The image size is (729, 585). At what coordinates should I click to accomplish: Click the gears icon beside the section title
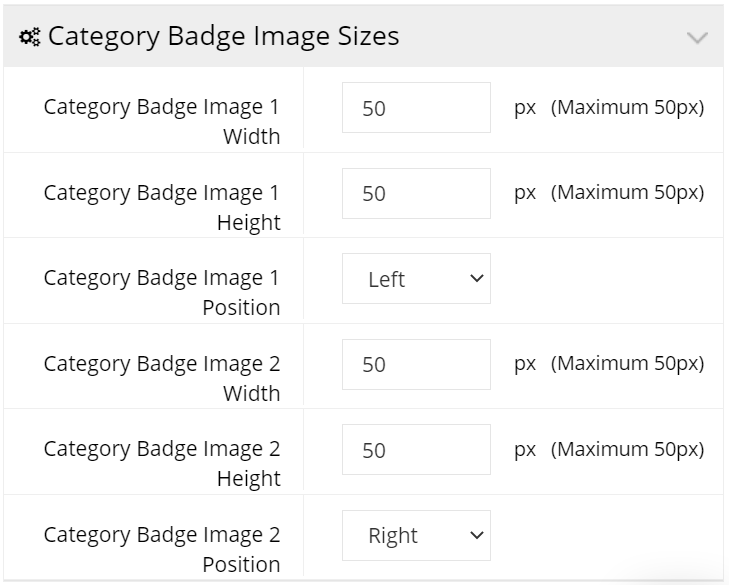[30, 37]
